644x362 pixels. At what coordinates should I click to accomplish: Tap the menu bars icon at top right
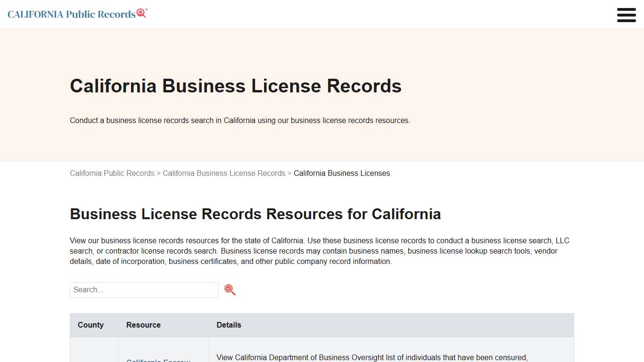click(626, 15)
